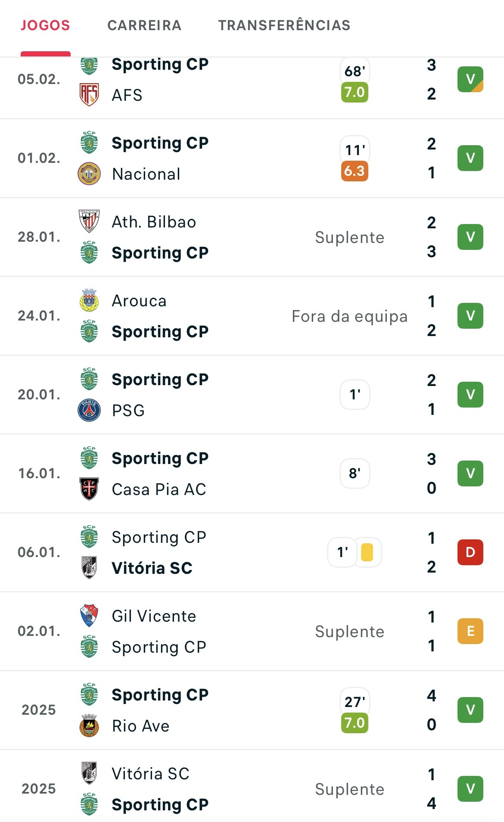Tap the PSG club crest
The width and height of the screenshot is (504, 822).
[x=89, y=410]
